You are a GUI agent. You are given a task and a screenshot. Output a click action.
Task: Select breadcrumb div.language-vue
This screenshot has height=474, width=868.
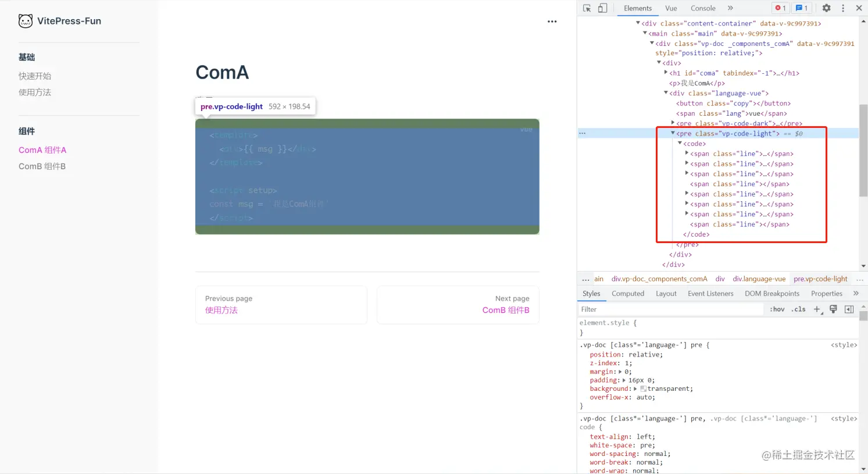[759, 279]
